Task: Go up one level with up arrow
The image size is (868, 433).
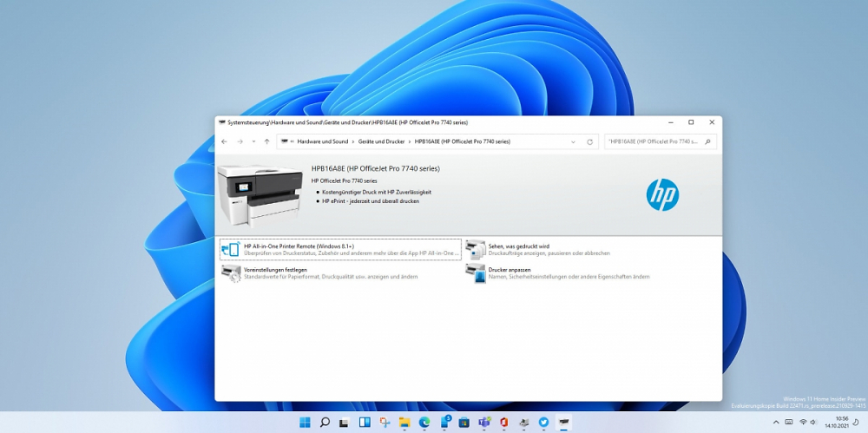Action: tap(266, 141)
